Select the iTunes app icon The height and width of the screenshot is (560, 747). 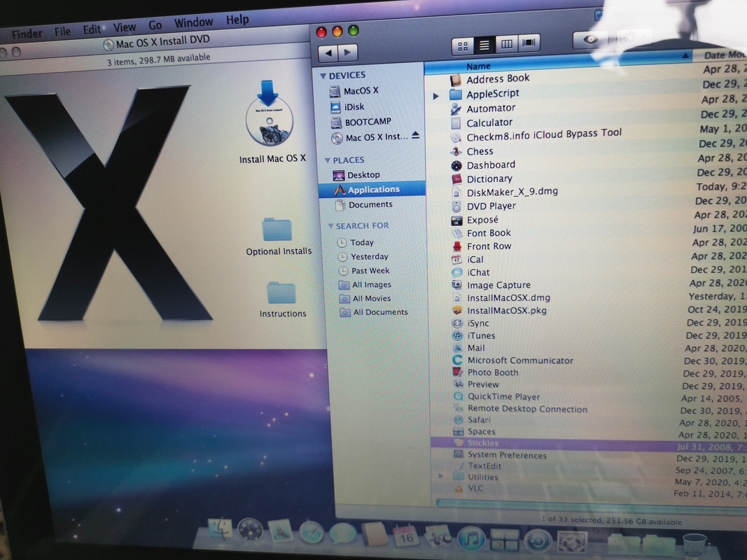(457, 335)
